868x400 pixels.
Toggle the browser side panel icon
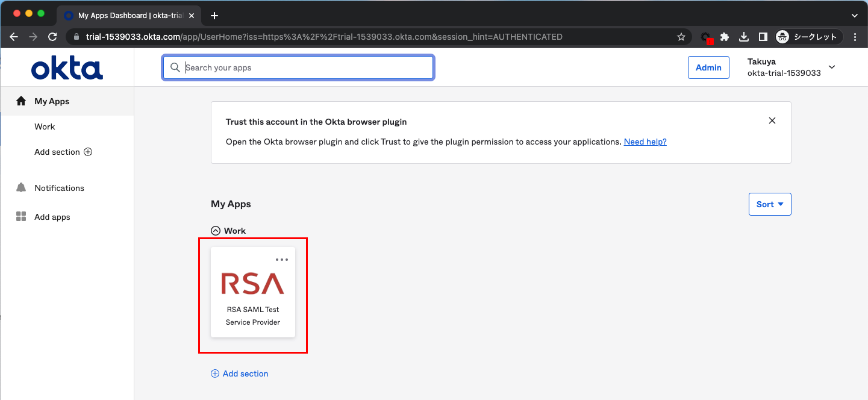tap(763, 37)
